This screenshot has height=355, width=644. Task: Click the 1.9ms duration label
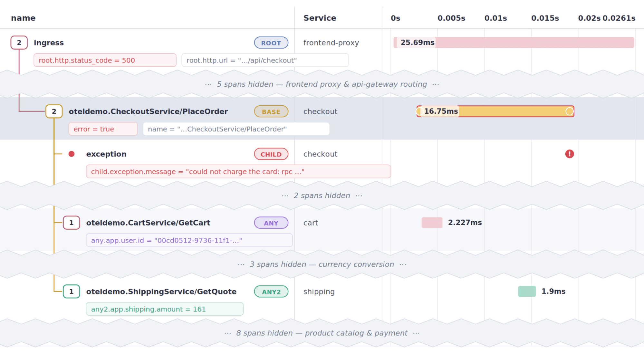553,291
